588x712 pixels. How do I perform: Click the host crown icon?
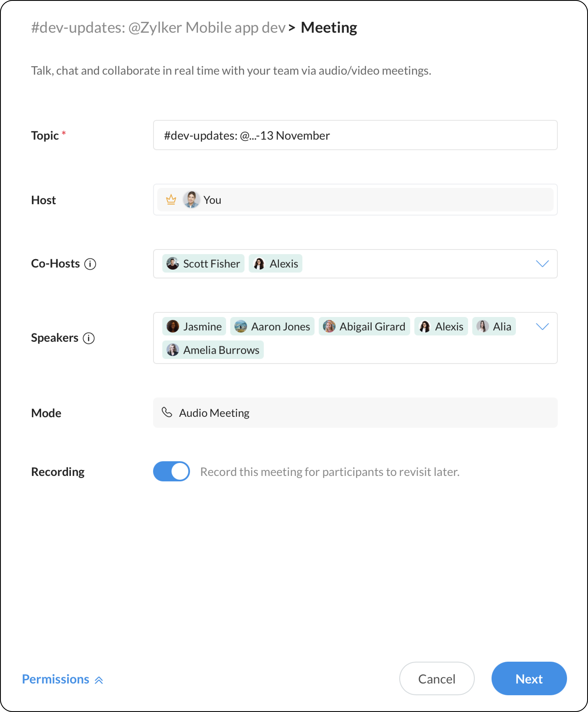[x=171, y=200]
